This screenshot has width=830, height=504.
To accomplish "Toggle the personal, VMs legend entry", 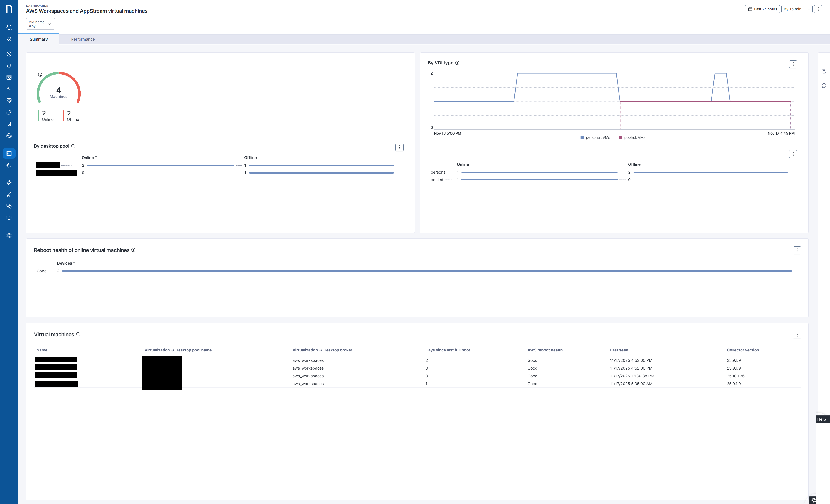I will (595, 137).
